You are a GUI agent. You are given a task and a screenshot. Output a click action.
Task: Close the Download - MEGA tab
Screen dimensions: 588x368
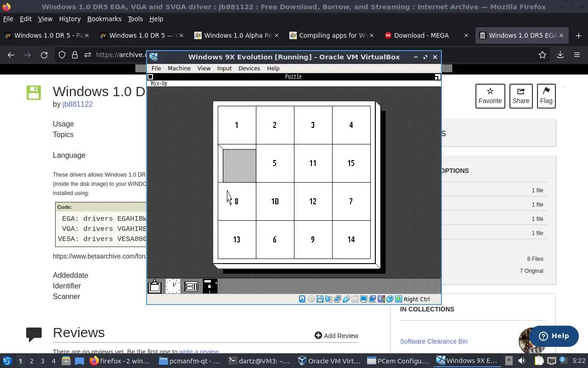coord(466,35)
